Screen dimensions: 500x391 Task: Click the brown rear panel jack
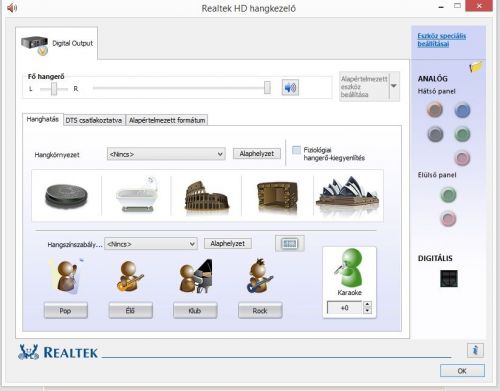coord(435,110)
